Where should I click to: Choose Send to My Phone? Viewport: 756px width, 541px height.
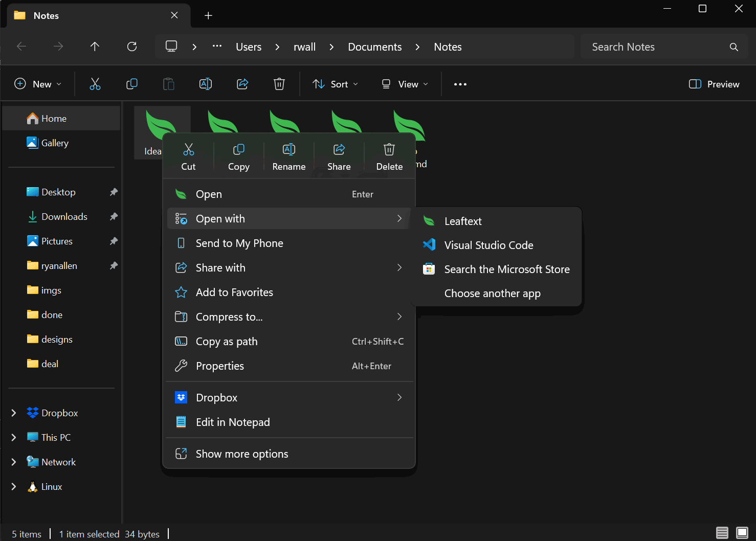(289, 243)
